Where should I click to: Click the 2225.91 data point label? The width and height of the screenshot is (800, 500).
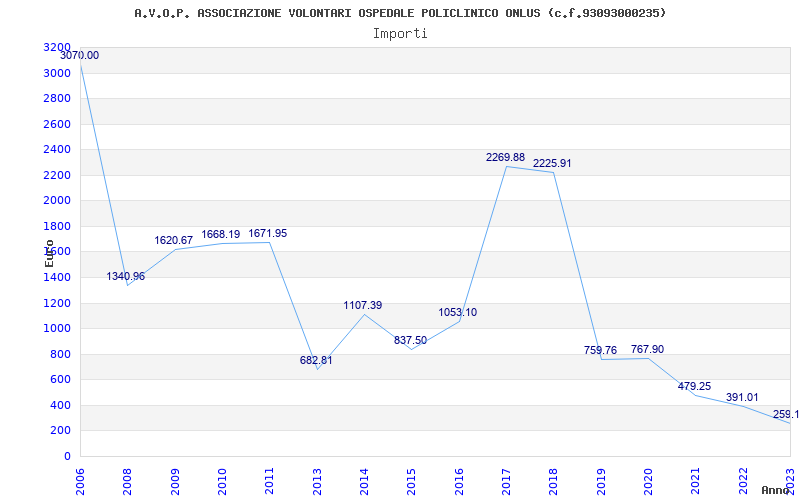click(x=552, y=164)
